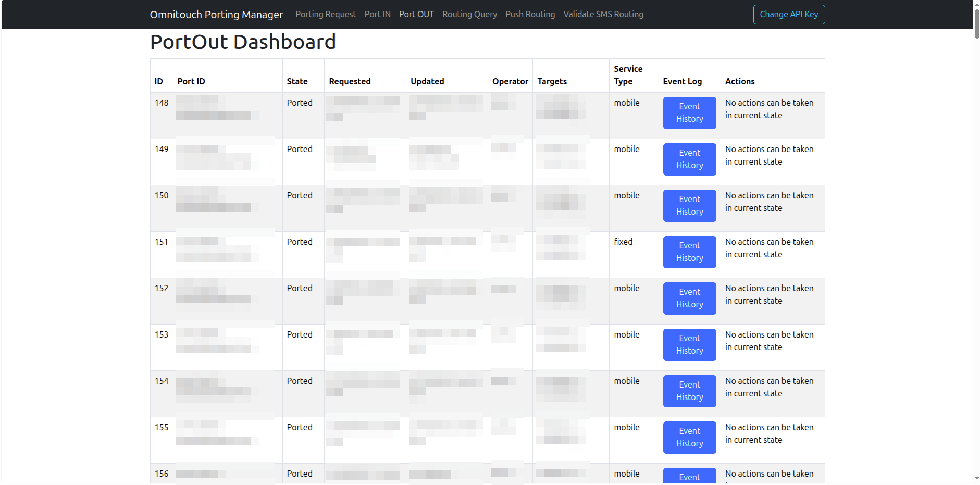Click 'mobile' service type in row 153
The height and width of the screenshot is (485, 980).
(x=627, y=334)
